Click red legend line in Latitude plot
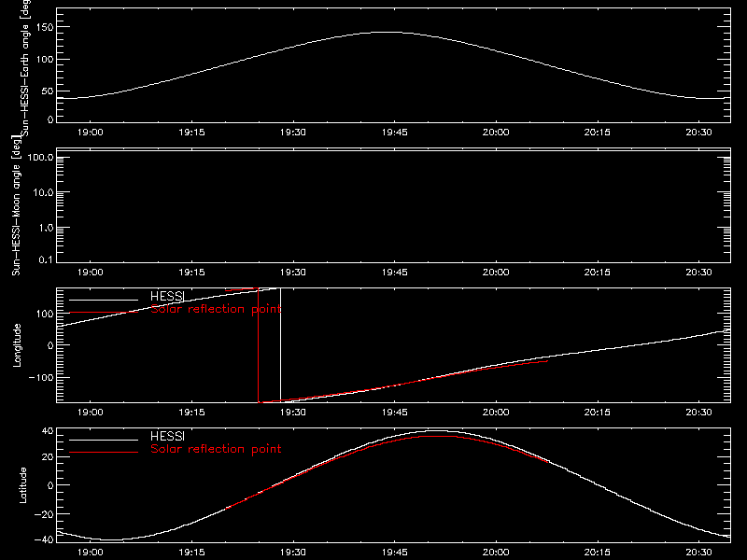Screen dimensions: 747x560 104,452
